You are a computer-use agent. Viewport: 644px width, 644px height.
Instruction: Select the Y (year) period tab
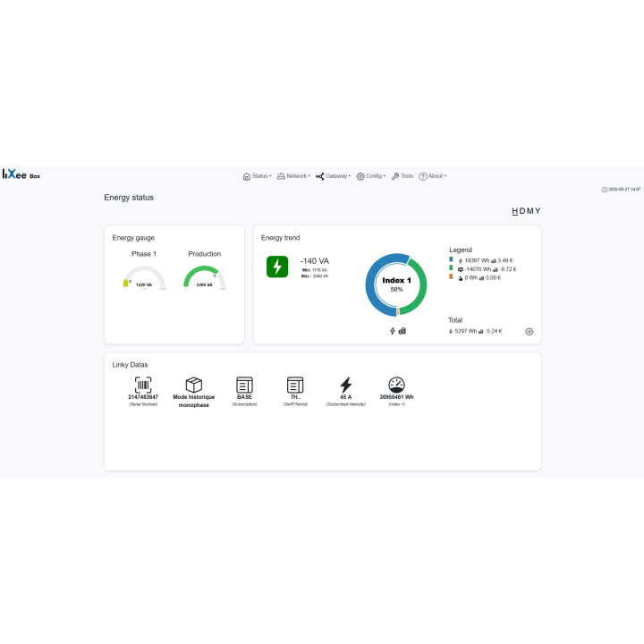click(538, 211)
